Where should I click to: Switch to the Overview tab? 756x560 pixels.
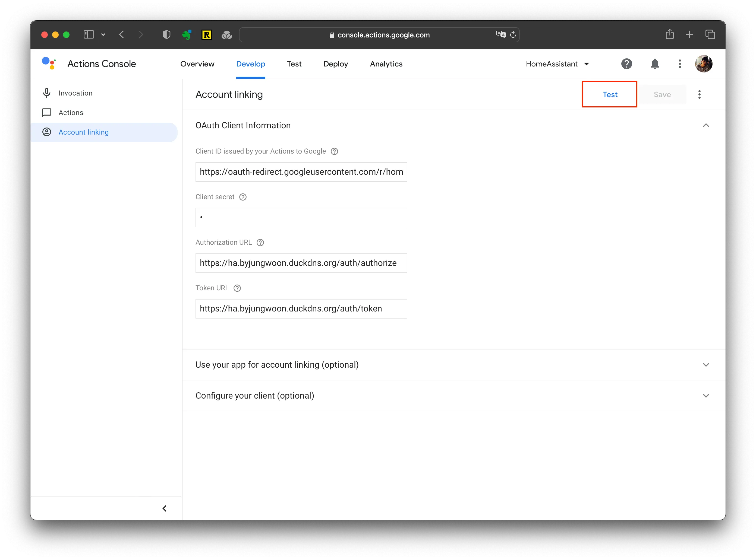point(197,64)
